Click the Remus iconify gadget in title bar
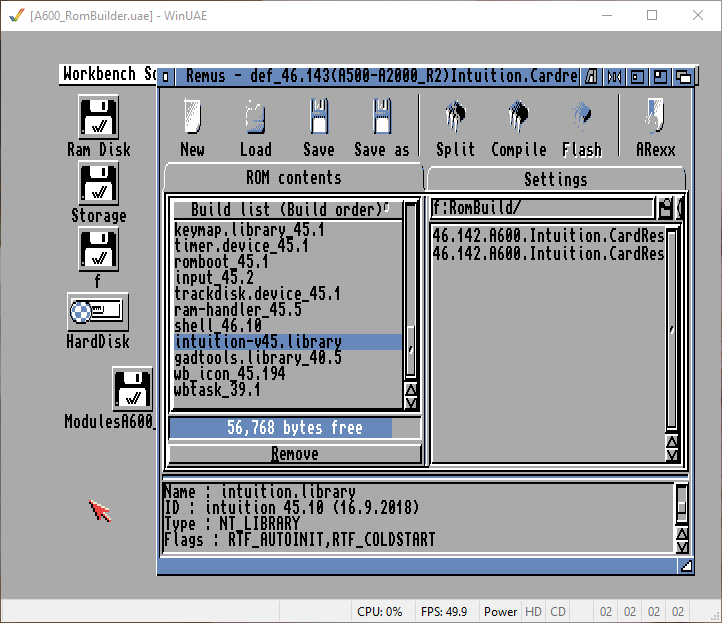 [x=591, y=76]
